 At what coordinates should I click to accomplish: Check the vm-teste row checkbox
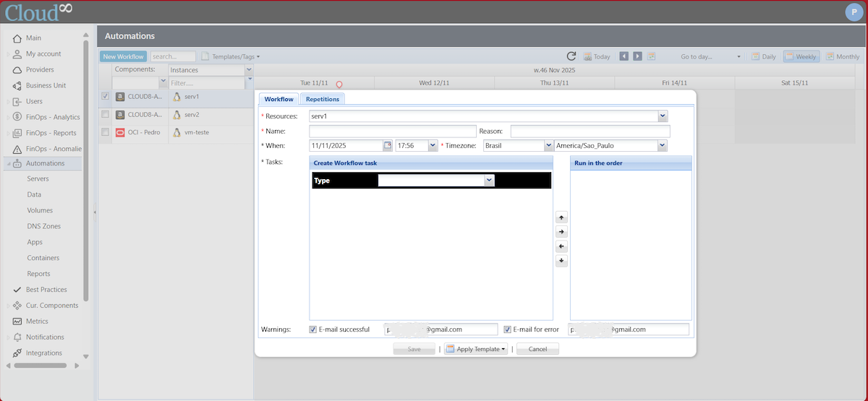[x=105, y=132]
